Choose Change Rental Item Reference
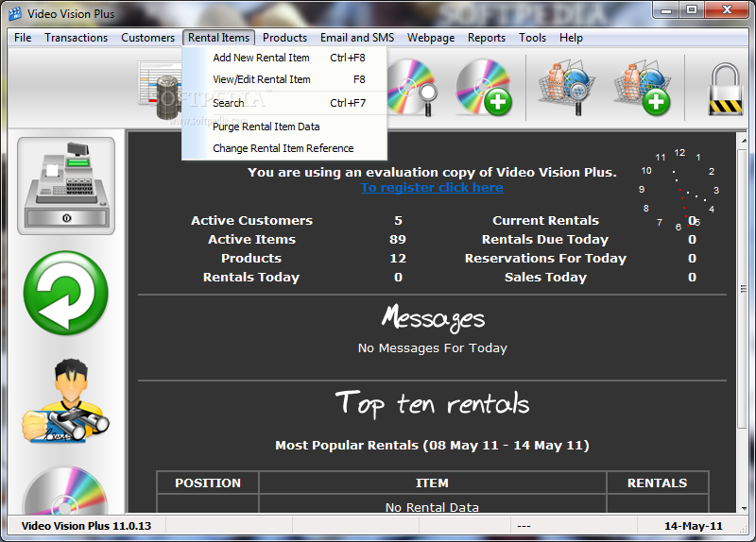Screen dimensions: 756x542 [284, 148]
